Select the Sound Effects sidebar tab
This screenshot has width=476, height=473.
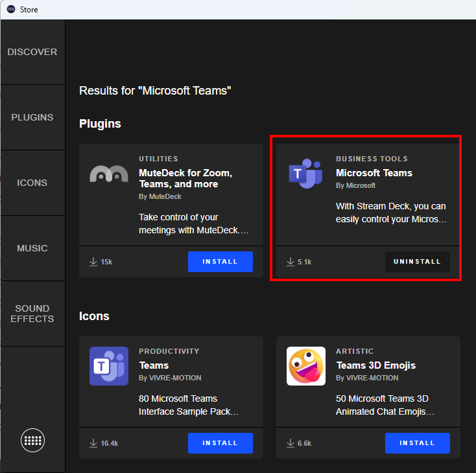(x=32, y=314)
